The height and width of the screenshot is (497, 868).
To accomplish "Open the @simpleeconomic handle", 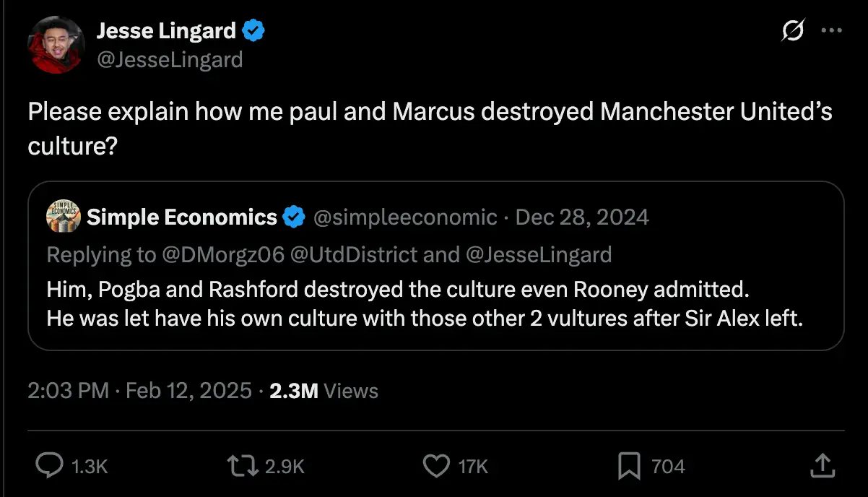I will (x=405, y=217).
